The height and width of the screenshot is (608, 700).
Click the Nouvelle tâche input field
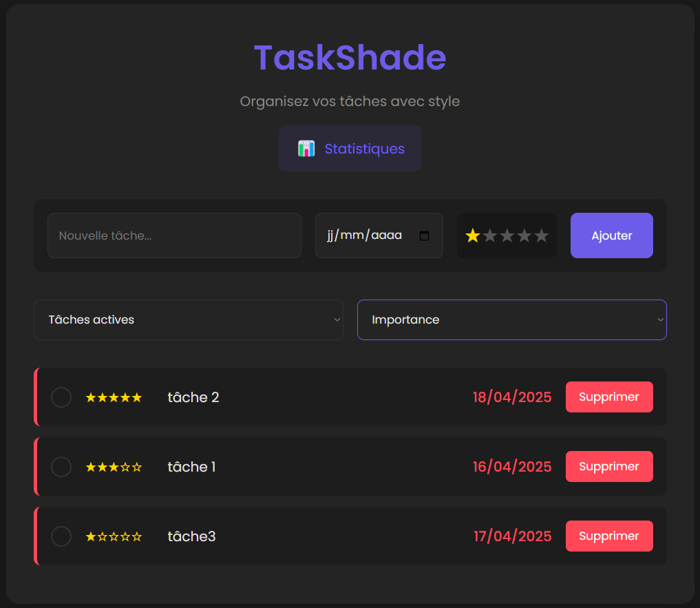pyautogui.click(x=174, y=235)
